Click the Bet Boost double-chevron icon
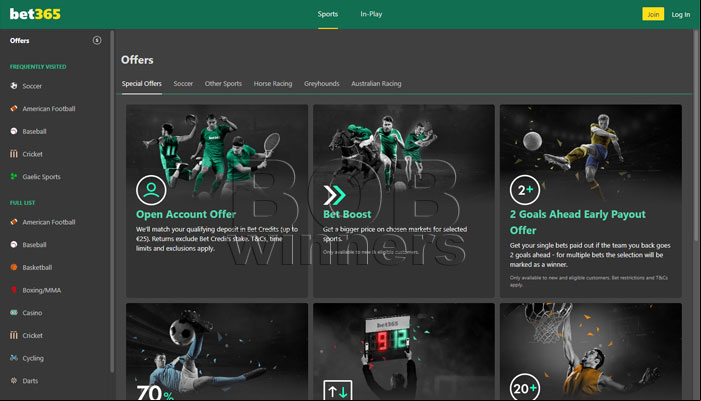Image resolution: width=701 pixels, height=401 pixels. pyautogui.click(x=334, y=195)
